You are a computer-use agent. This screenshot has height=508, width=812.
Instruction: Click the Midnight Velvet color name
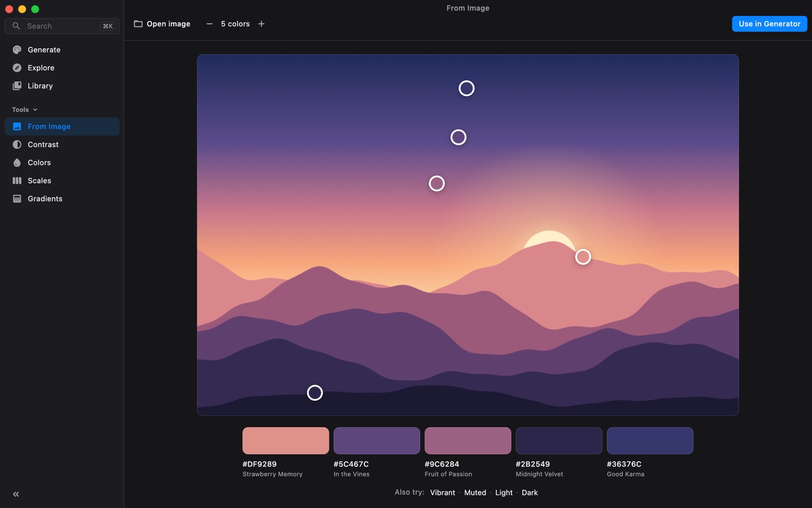tap(540, 474)
